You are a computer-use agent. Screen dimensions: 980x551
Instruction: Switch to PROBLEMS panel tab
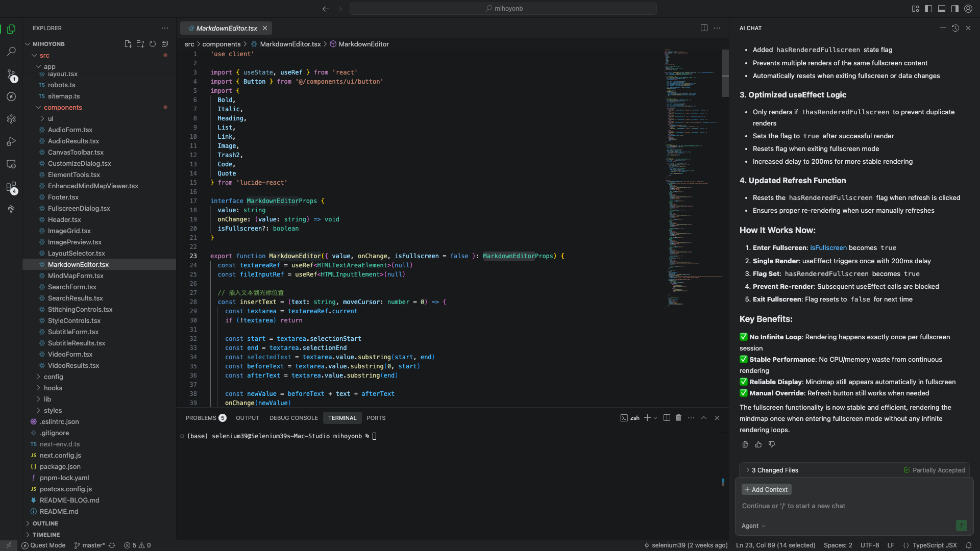(206, 418)
